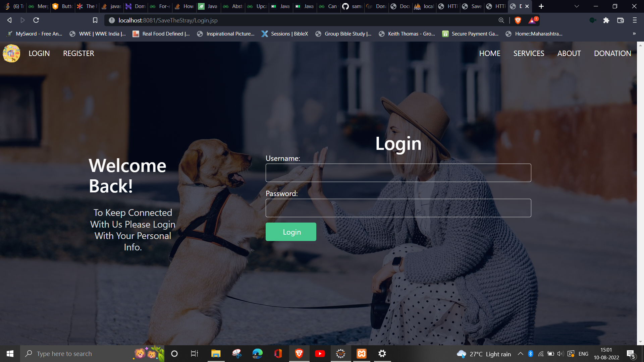This screenshot has width=644, height=362.
Task: Focus the Password input box
Action: [x=398, y=208]
